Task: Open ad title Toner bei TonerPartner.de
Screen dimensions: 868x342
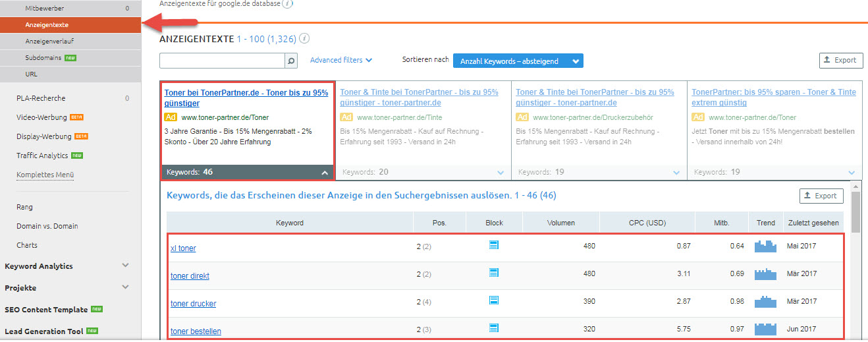Action: (246, 98)
